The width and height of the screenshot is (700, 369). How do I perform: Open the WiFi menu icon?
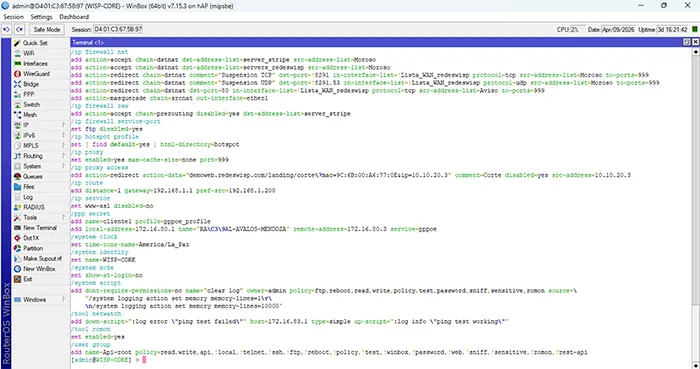(17, 54)
